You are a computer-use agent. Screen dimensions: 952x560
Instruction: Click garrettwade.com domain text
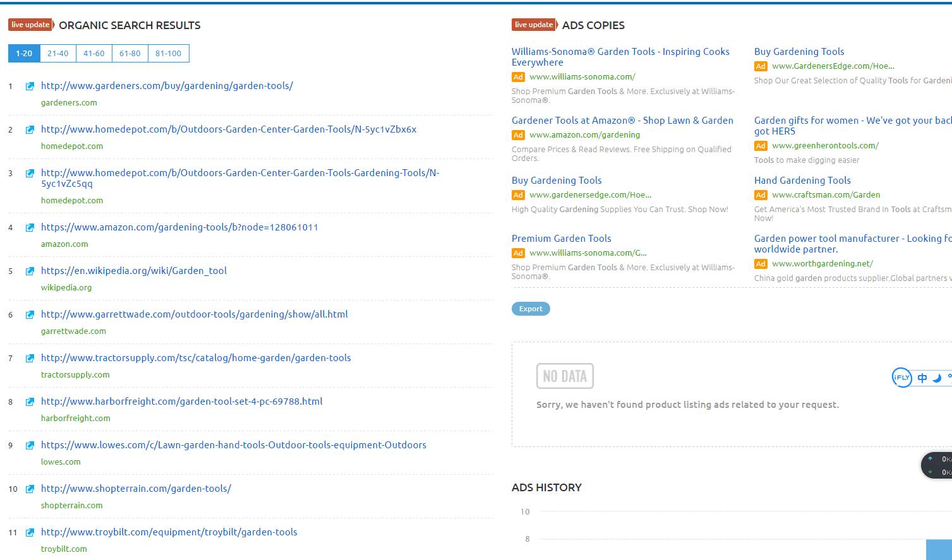(x=73, y=331)
